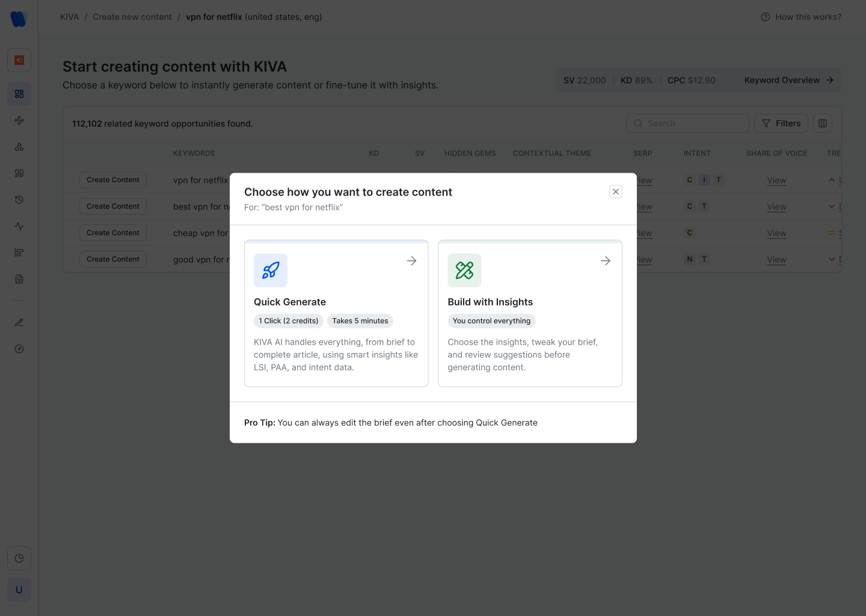Click the 'CPC $12.90' metric

pos(692,80)
